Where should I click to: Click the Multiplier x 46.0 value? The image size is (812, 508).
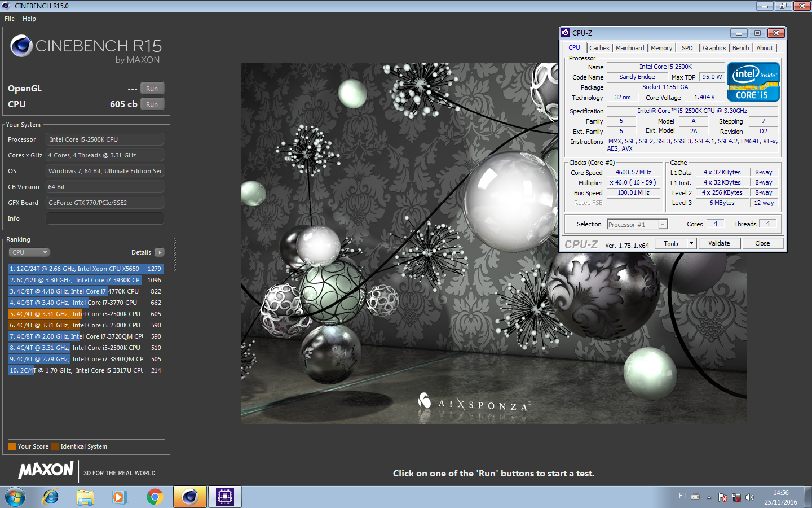pos(633,182)
